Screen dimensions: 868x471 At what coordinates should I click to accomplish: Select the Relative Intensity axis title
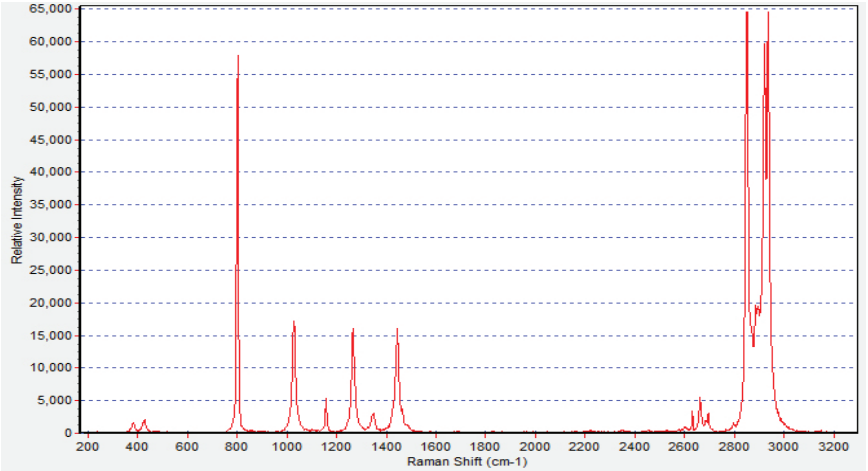pos(17,220)
